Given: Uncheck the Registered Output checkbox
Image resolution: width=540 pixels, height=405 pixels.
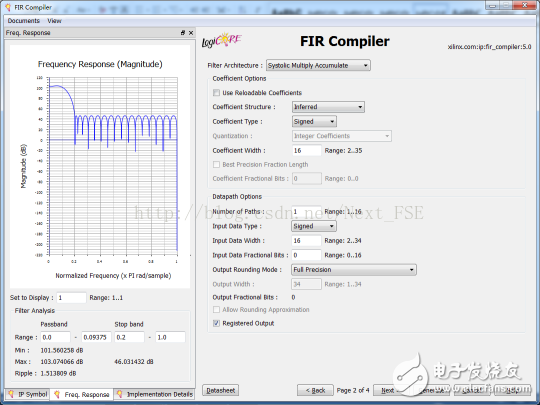Looking at the screenshot, I should [x=216, y=323].
